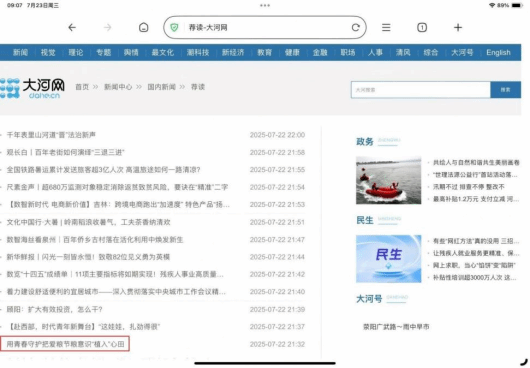Image resolution: width=530 pixels, height=368 pixels.
Task: Show open tabs with the tab counter
Action: pos(422,27)
